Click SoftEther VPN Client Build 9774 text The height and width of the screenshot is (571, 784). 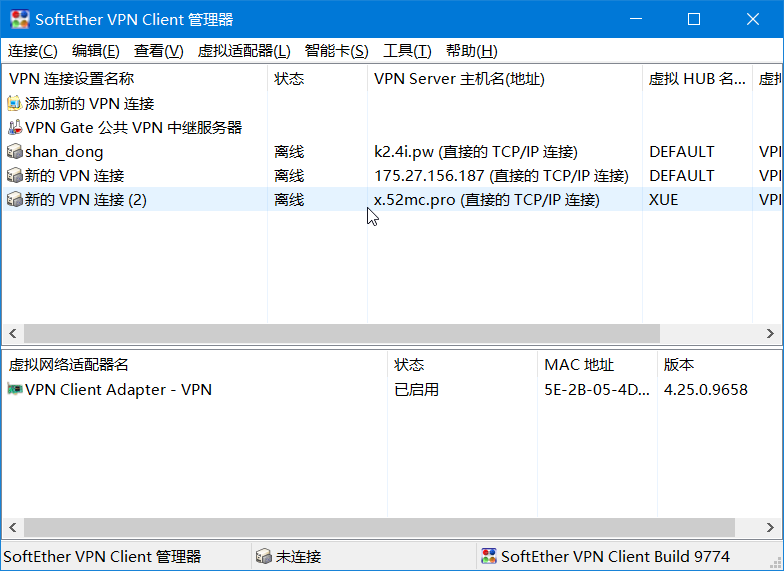click(x=615, y=556)
